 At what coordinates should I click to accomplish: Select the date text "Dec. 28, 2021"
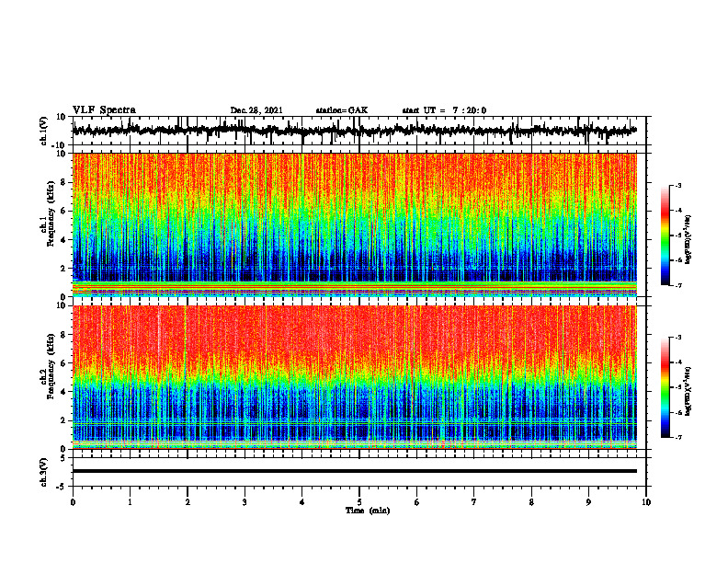pos(256,110)
